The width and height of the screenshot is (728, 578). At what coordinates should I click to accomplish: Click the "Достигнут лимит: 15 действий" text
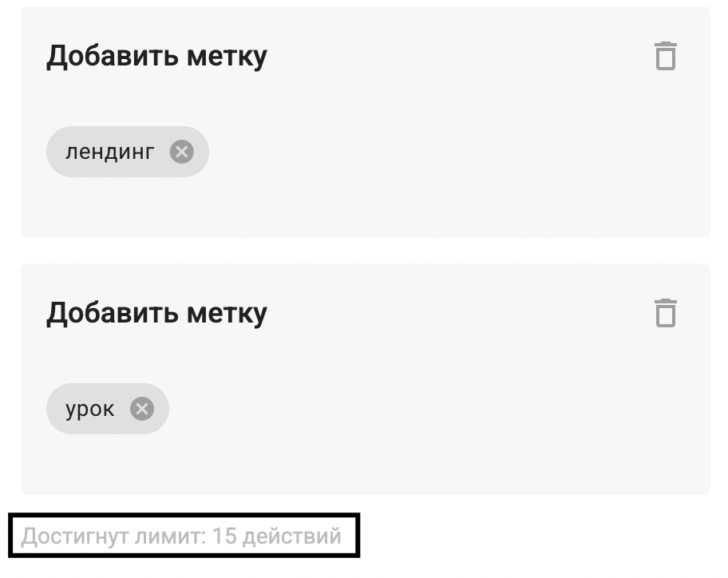point(181,536)
